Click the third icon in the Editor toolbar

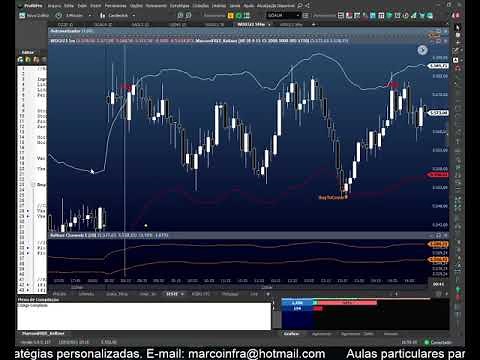point(36,60)
